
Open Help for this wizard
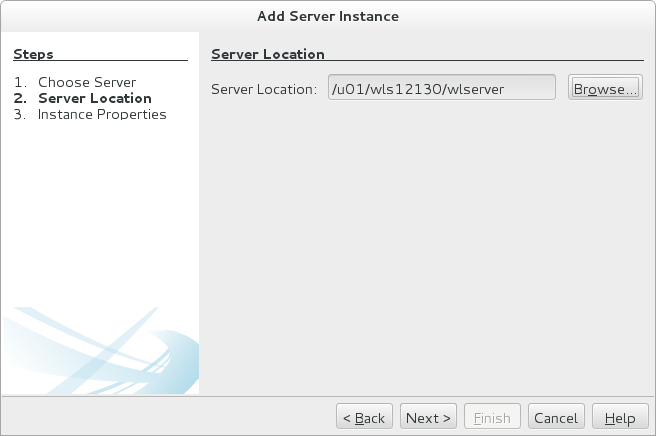tap(620, 418)
